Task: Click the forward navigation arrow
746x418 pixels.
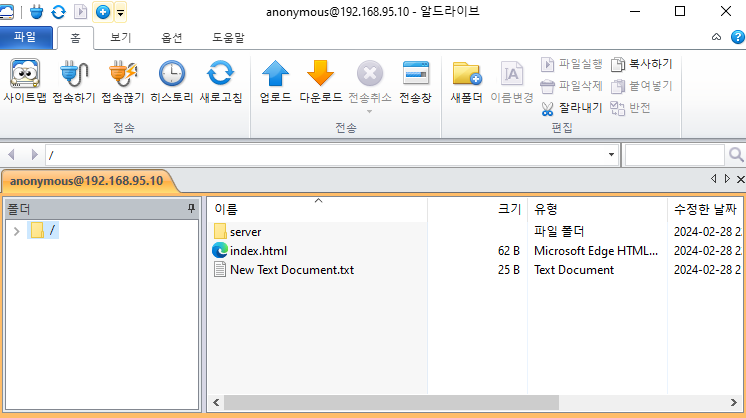Action: pyautogui.click(x=34, y=155)
